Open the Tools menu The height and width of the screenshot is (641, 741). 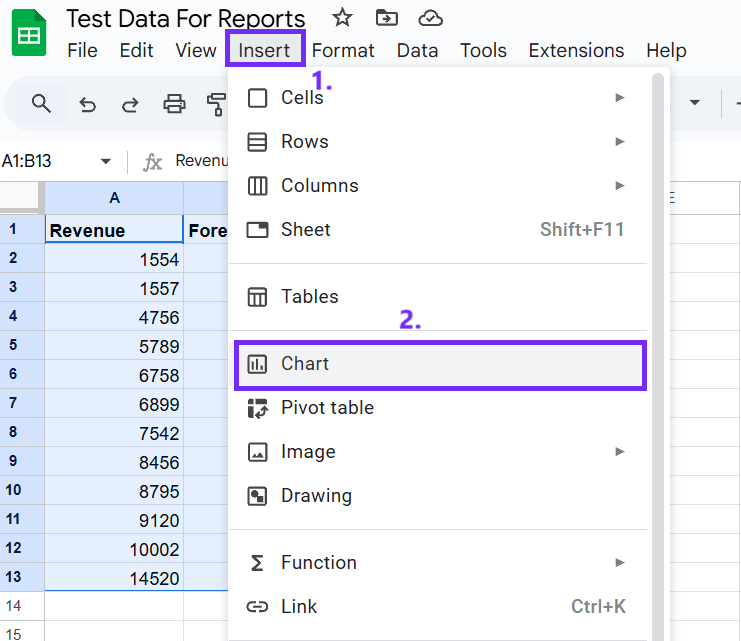pos(483,50)
